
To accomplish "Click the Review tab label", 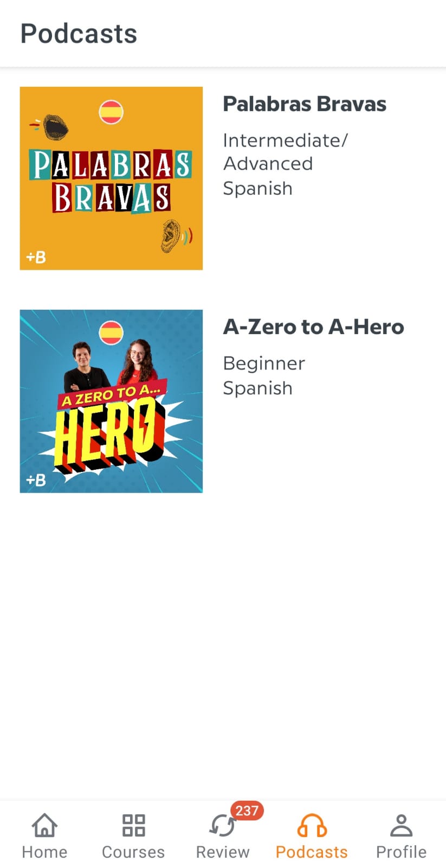I will (x=223, y=852).
